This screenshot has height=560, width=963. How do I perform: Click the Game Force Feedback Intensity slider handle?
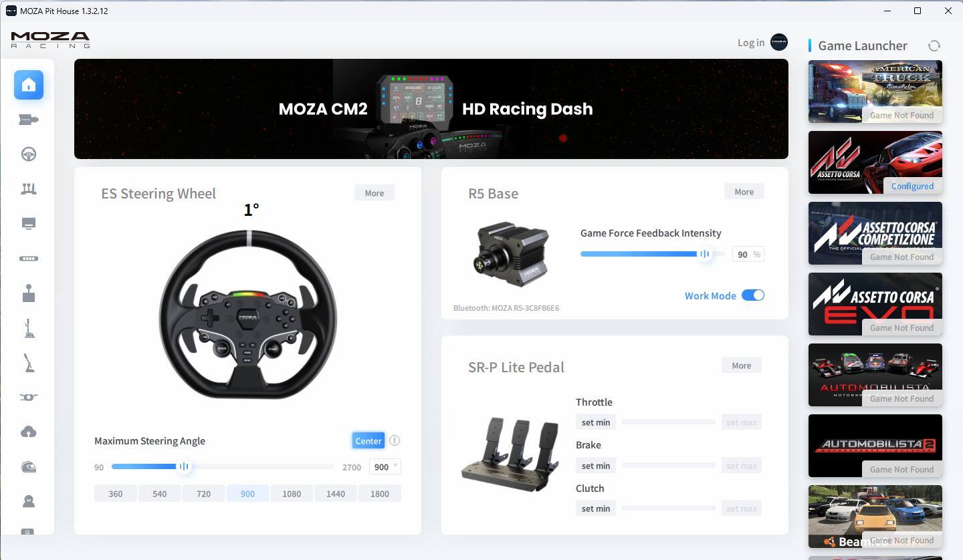click(x=704, y=254)
